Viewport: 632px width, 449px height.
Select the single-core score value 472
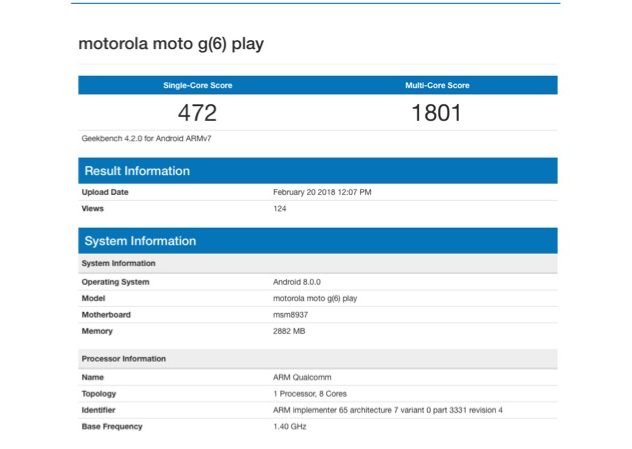pyautogui.click(x=197, y=113)
